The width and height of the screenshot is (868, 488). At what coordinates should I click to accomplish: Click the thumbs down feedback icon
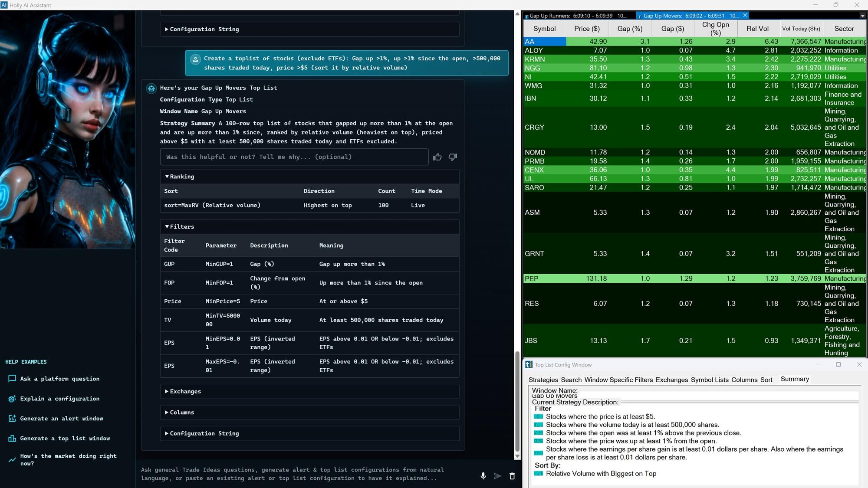tap(453, 157)
